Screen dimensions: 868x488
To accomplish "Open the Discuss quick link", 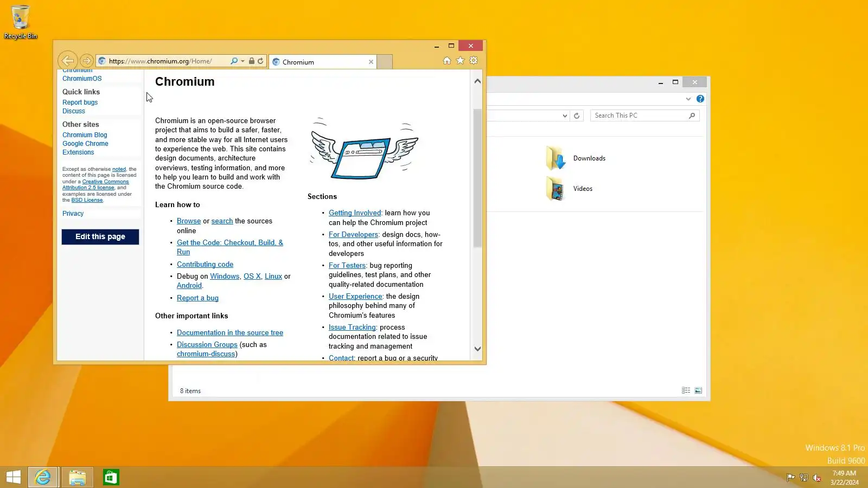I will click(x=74, y=111).
